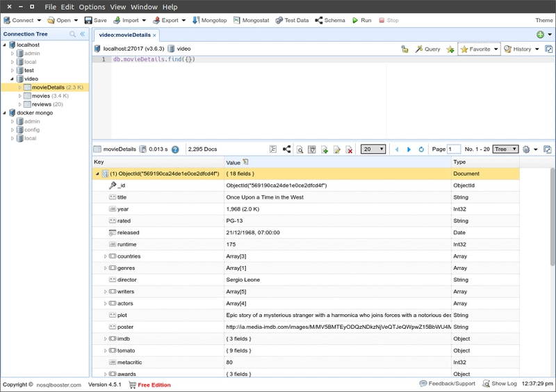Click the view document magnifier icon
The image size is (556, 392).
coord(300,149)
